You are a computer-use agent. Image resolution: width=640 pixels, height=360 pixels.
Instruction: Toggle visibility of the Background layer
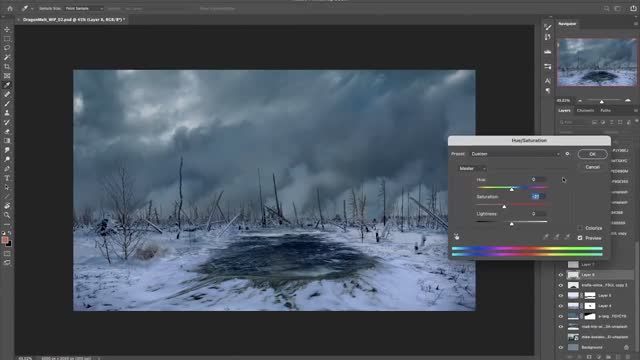coord(561,347)
